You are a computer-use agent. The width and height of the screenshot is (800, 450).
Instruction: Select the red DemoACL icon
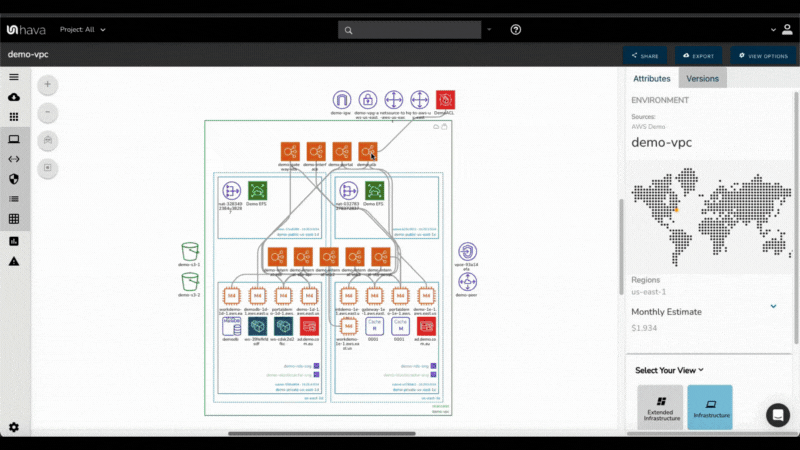pyautogui.click(x=445, y=100)
